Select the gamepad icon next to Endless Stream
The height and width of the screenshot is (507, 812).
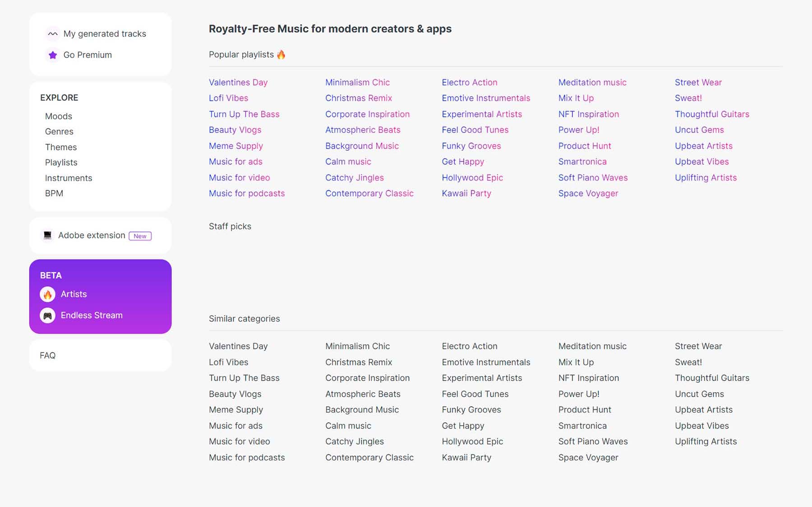point(48,315)
